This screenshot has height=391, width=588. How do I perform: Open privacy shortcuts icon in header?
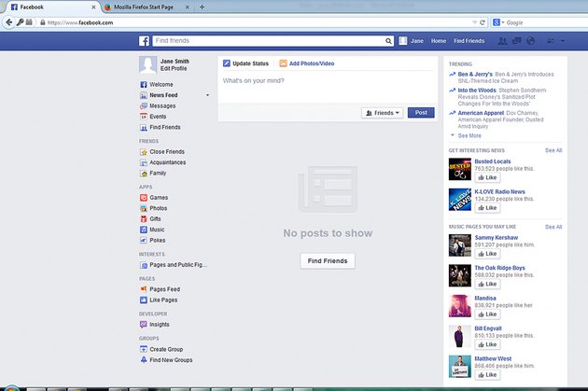tap(551, 41)
